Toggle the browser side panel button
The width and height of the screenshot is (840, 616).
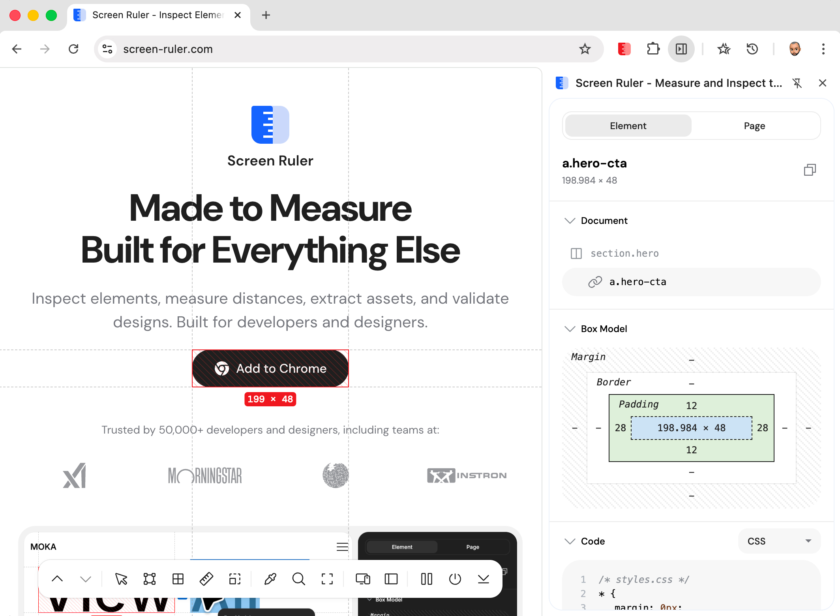tap(681, 49)
